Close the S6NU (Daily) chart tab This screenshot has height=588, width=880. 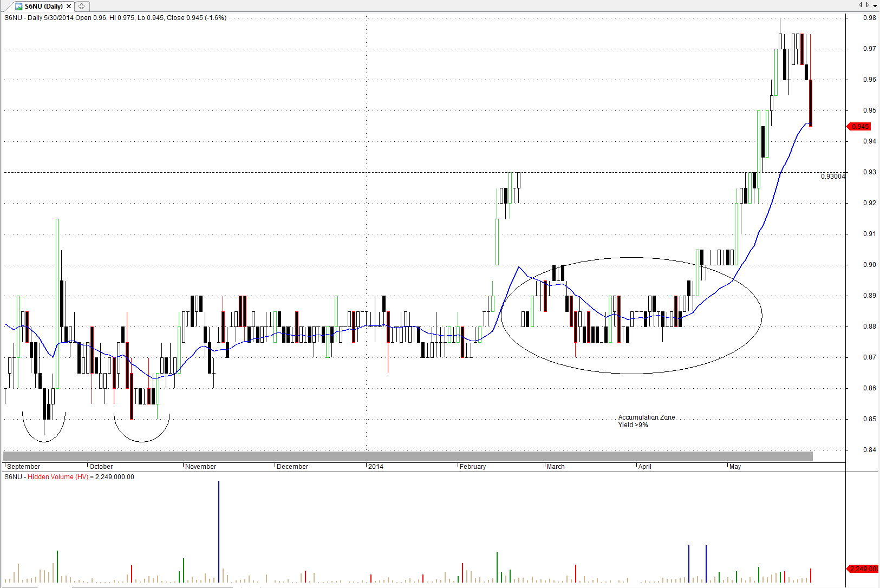pos(69,6)
